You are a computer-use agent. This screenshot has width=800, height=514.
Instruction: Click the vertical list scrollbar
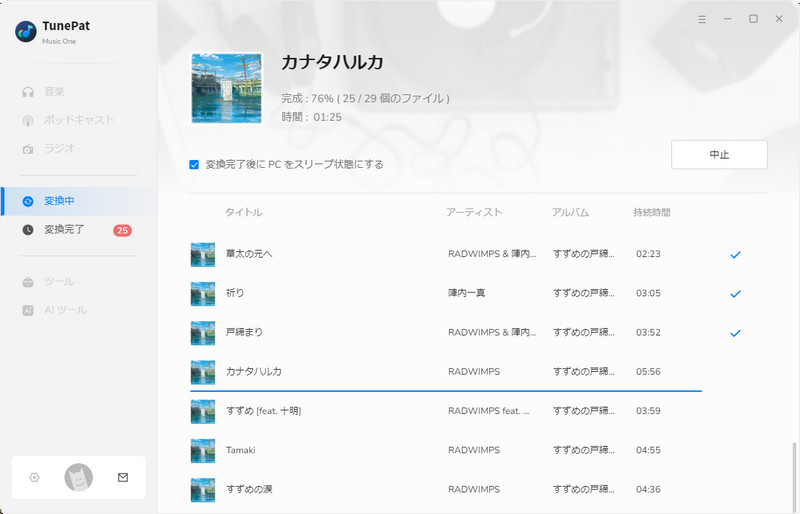click(x=793, y=476)
